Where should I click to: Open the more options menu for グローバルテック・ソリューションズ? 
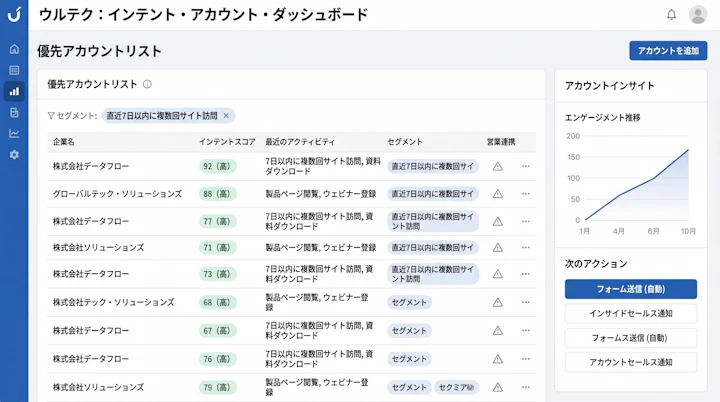[526, 194]
